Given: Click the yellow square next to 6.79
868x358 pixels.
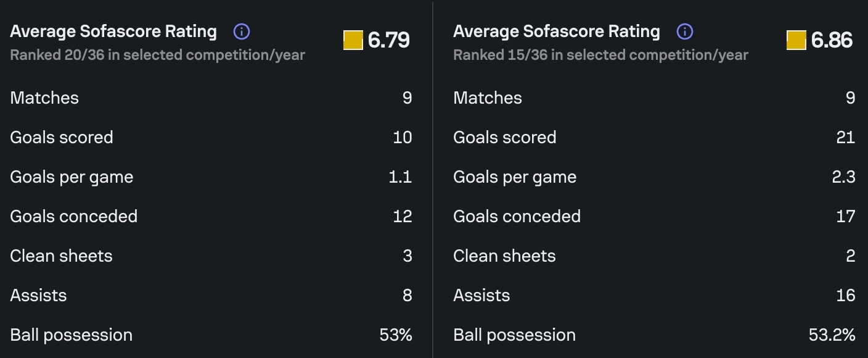Looking at the screenshot, I should (x=353, y=40).
